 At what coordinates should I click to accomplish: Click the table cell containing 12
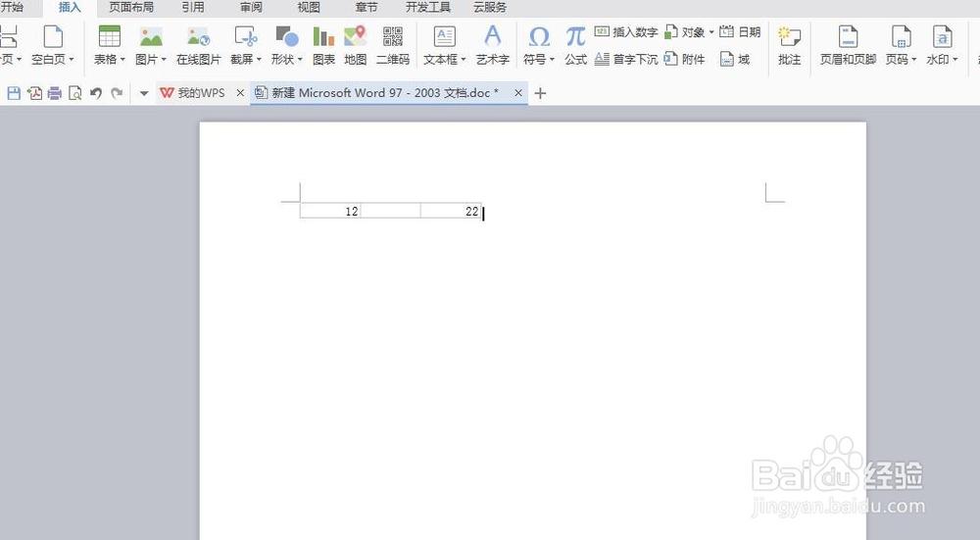coord(330,211)
